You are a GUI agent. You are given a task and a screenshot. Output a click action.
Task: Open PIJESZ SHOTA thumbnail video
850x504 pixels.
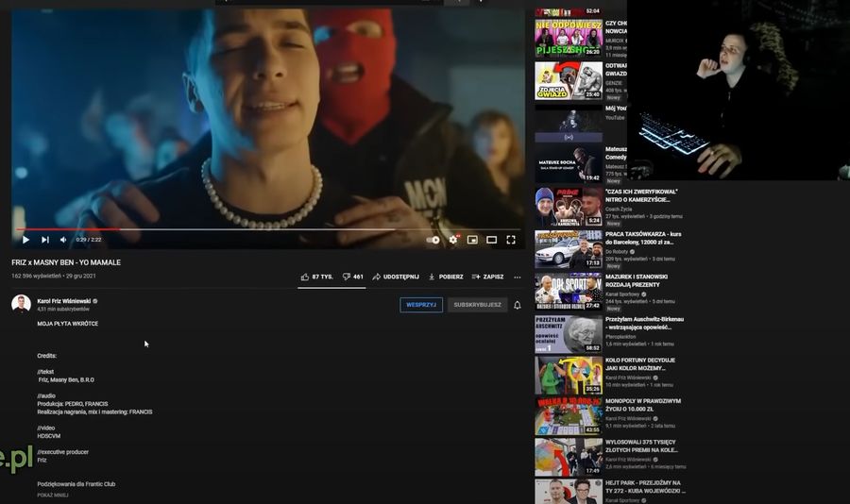tap(569, 38)
